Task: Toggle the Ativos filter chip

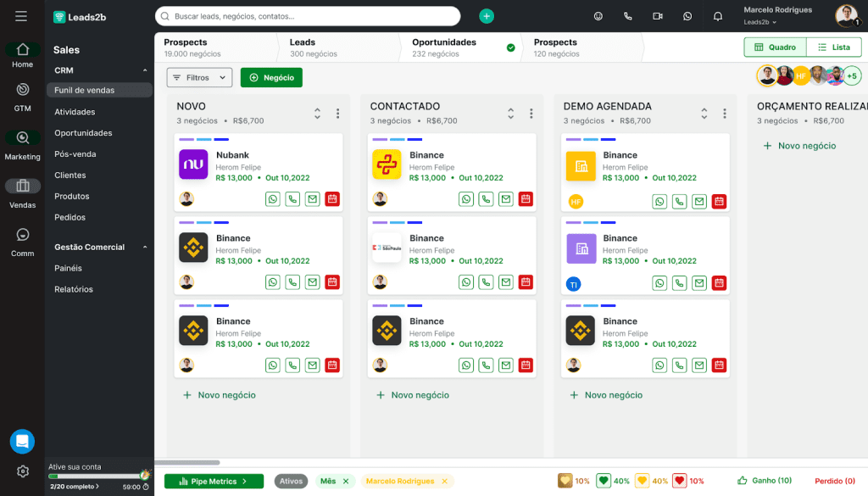Action: pos(291,481)
